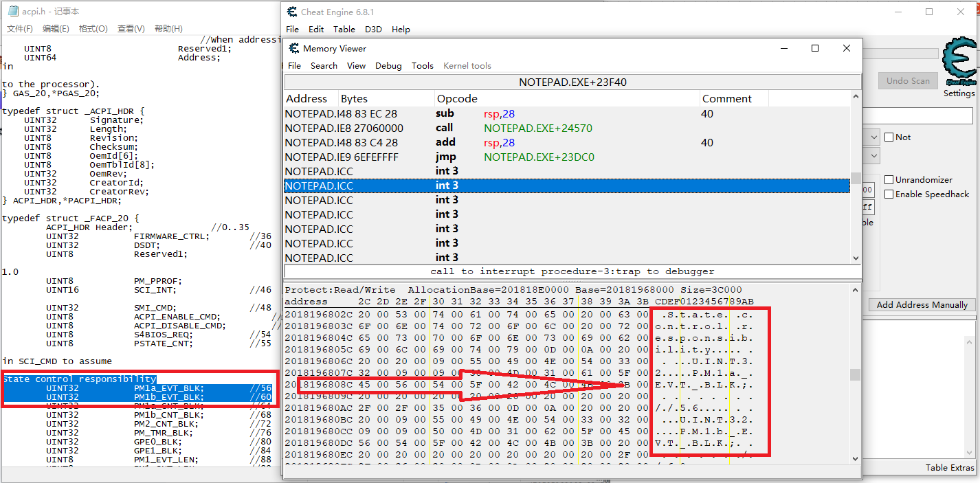Open the Kernel tools menu
This screenshot has height=483, width=980.
point(467,65)
